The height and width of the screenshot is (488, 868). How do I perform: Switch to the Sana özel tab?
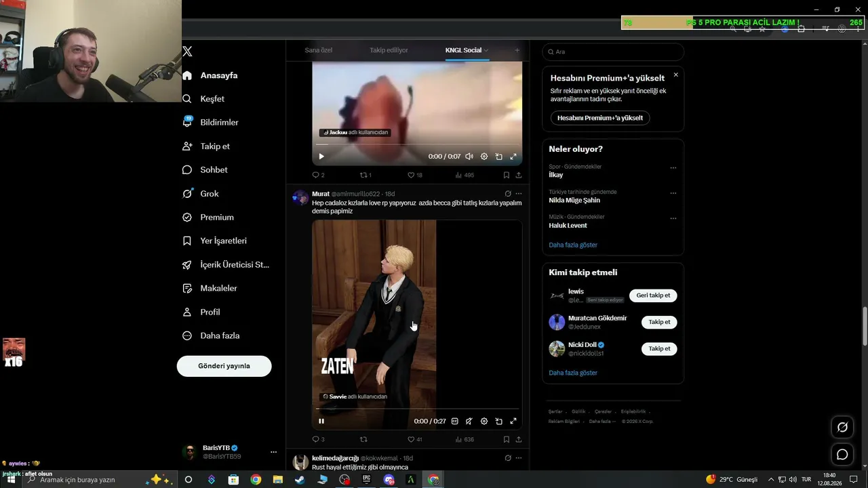point(319,50)
